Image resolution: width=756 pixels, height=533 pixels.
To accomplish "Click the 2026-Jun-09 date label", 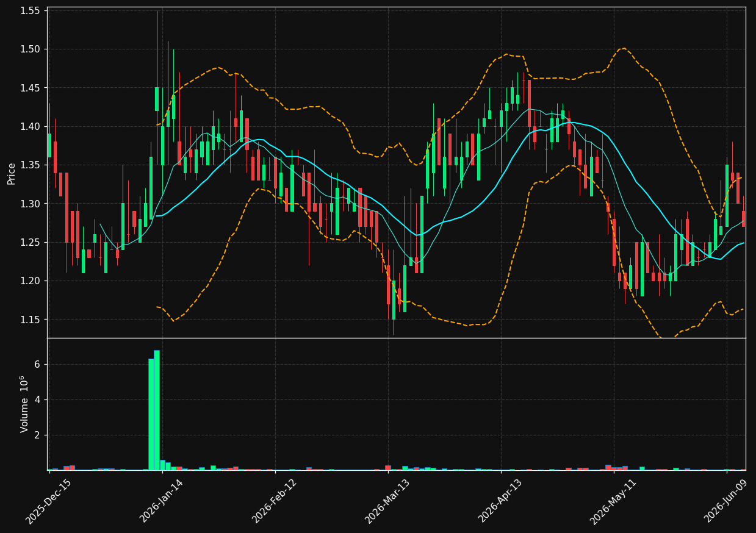I will point(725,501).
